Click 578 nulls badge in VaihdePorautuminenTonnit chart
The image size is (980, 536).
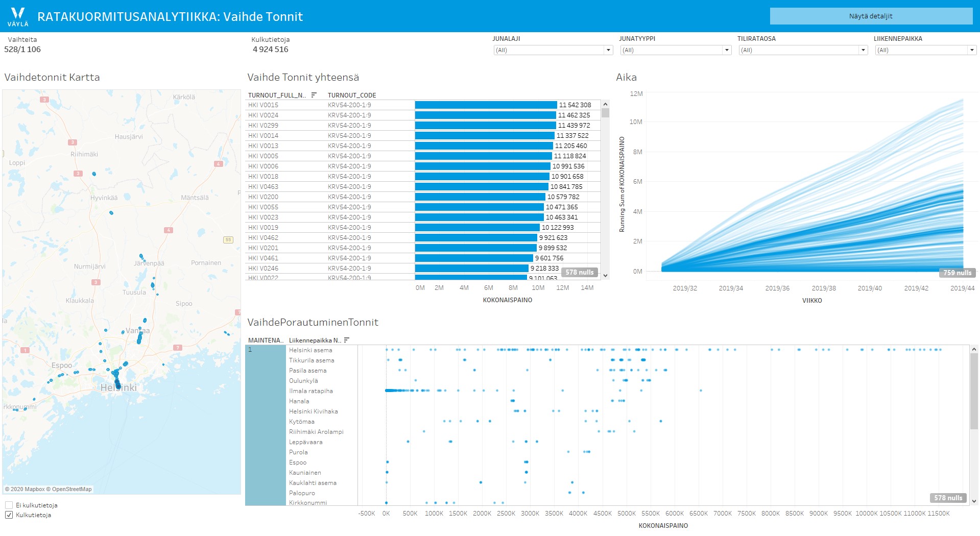(948, 498)
